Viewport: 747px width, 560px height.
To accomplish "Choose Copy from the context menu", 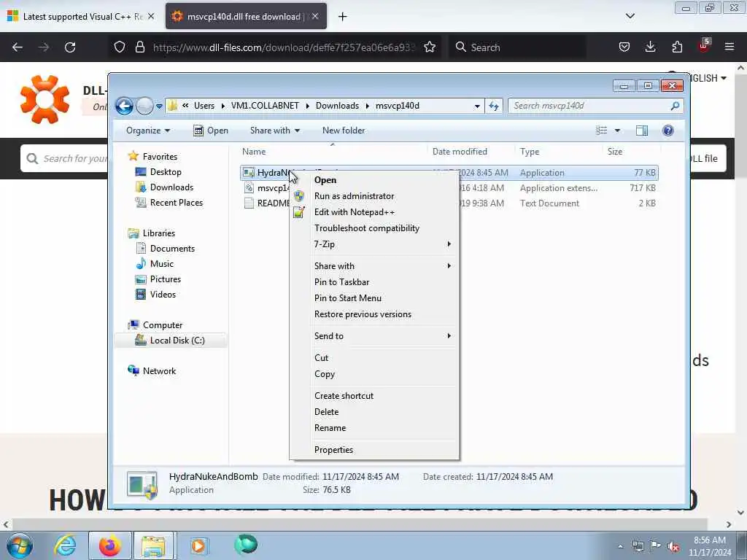I will pos(374,374).
